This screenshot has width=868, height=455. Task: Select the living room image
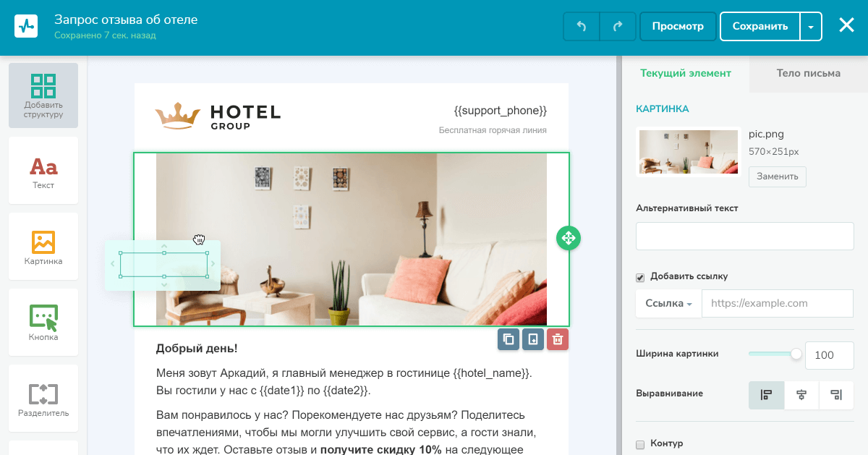[x=352, y=239]
